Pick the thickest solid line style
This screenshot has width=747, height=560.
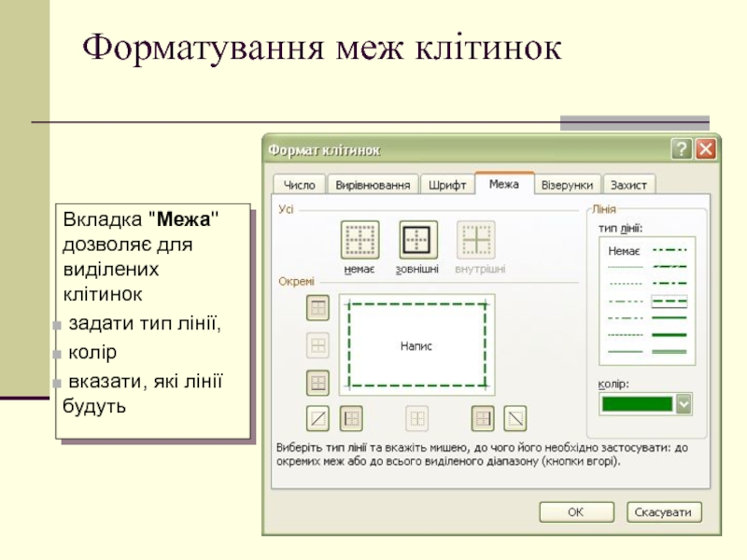click(x=669, y=335)
